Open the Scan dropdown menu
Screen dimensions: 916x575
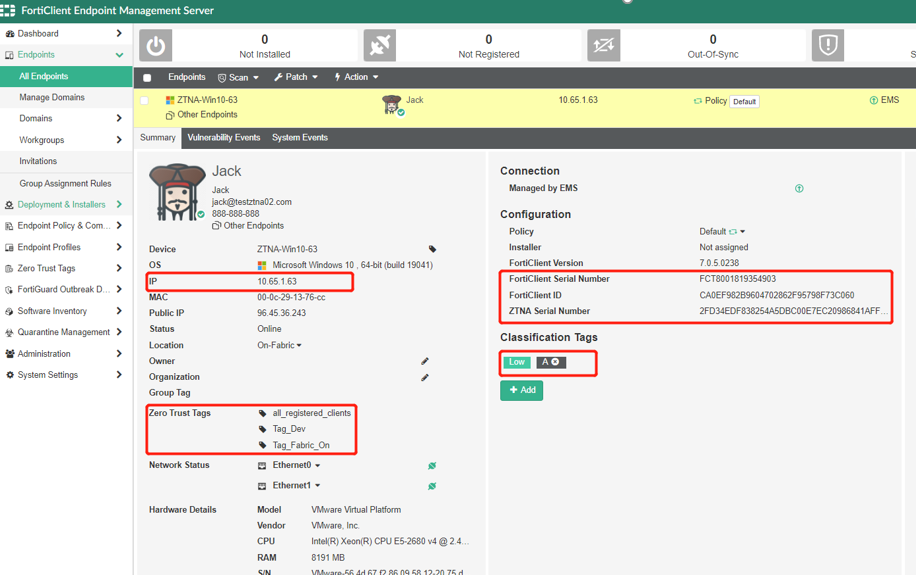tap(238, 77)
